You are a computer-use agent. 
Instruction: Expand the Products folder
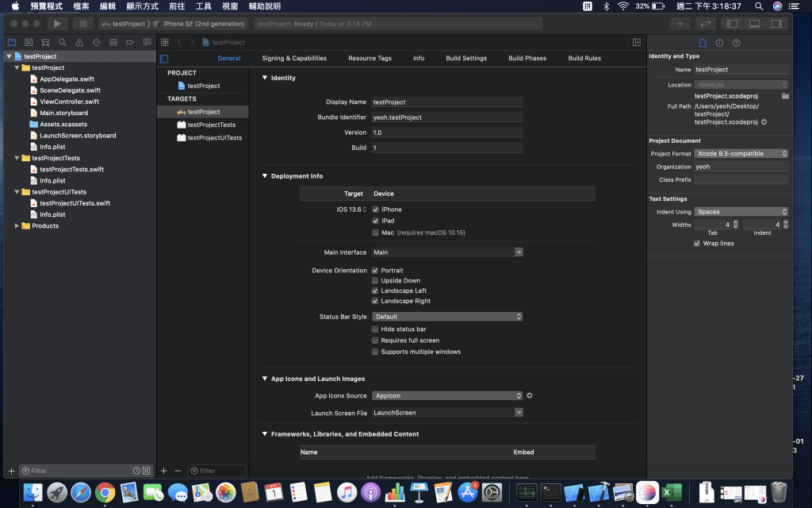(17, 226)
